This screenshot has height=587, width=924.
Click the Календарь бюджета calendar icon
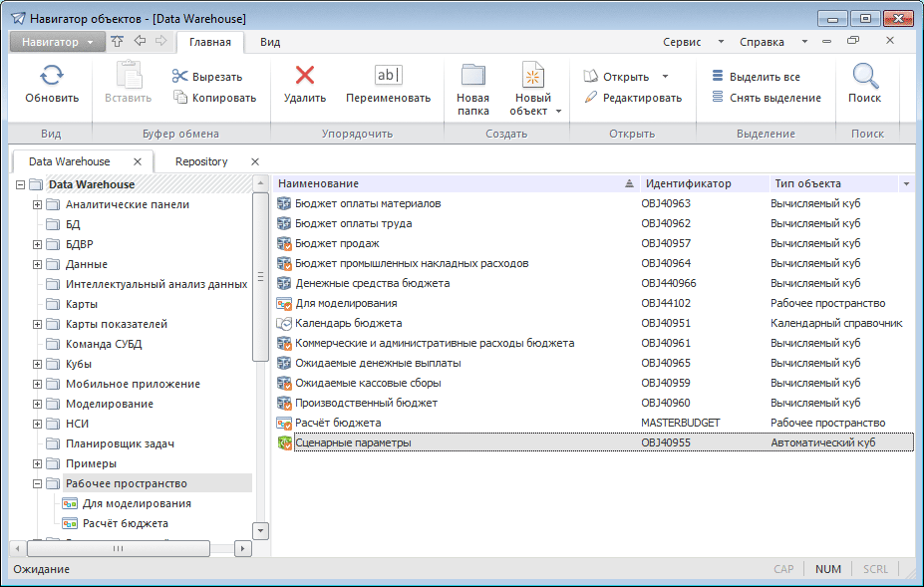[284, 324]
